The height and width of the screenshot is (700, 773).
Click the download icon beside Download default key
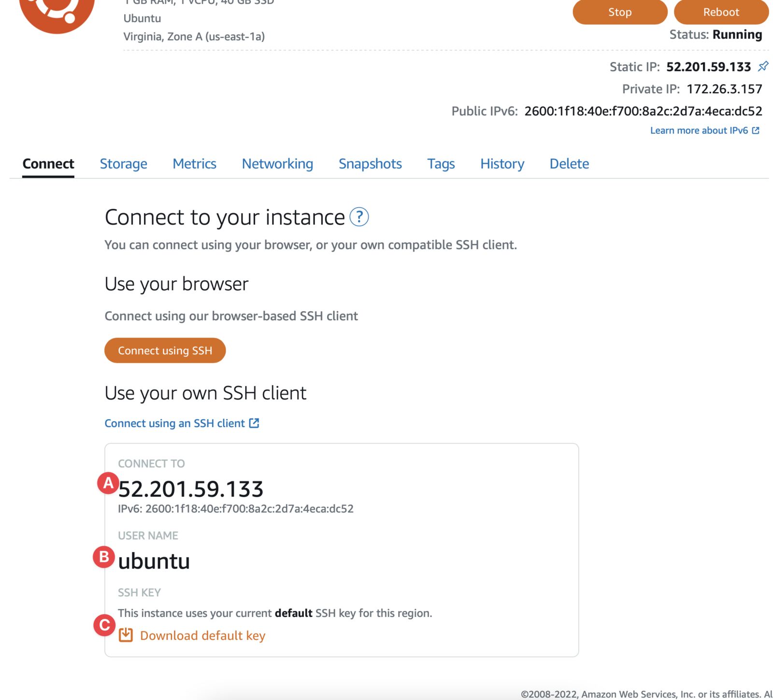pyautogui.click(x=126, y=635)
